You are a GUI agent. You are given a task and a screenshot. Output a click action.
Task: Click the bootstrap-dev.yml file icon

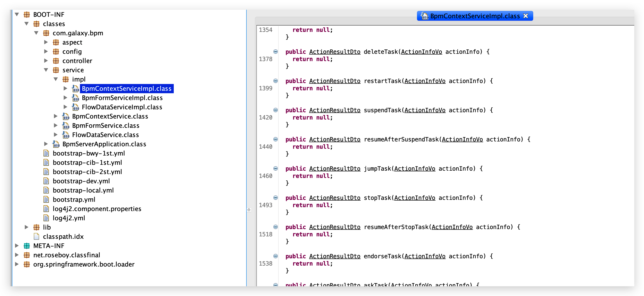click(x=46, y=181)
